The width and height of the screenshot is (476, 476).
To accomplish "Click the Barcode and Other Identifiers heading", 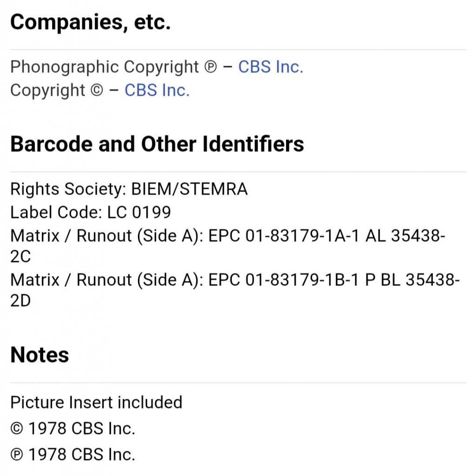I will [157, 144].
